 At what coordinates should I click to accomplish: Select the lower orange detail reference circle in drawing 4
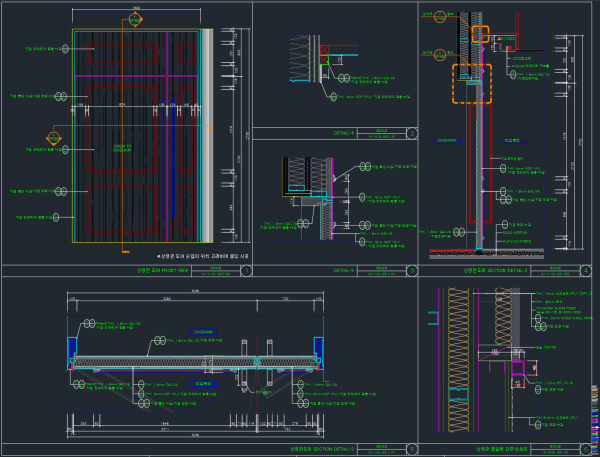tap(440, 55)
